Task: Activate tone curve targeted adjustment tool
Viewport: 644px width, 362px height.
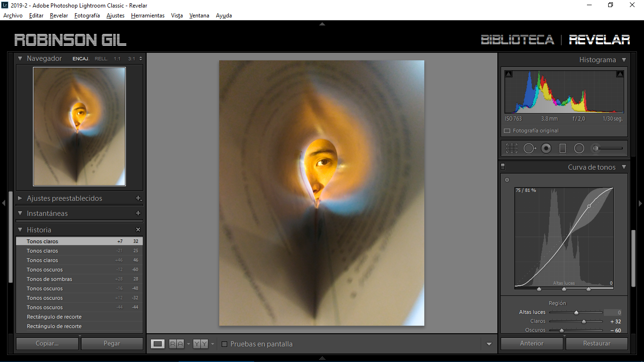Action: pos(507,180)
